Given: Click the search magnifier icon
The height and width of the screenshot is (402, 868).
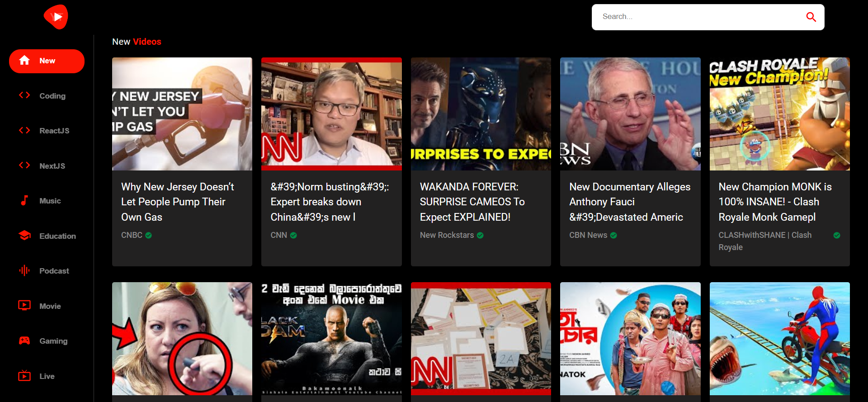Looking at the screenshot, I should pyautogui.click(x=811, y=17).
